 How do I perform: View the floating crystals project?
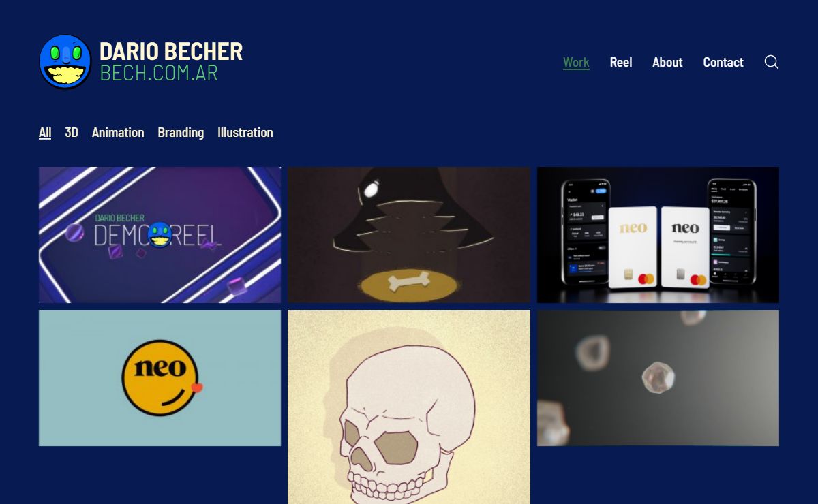coord(658,378)
